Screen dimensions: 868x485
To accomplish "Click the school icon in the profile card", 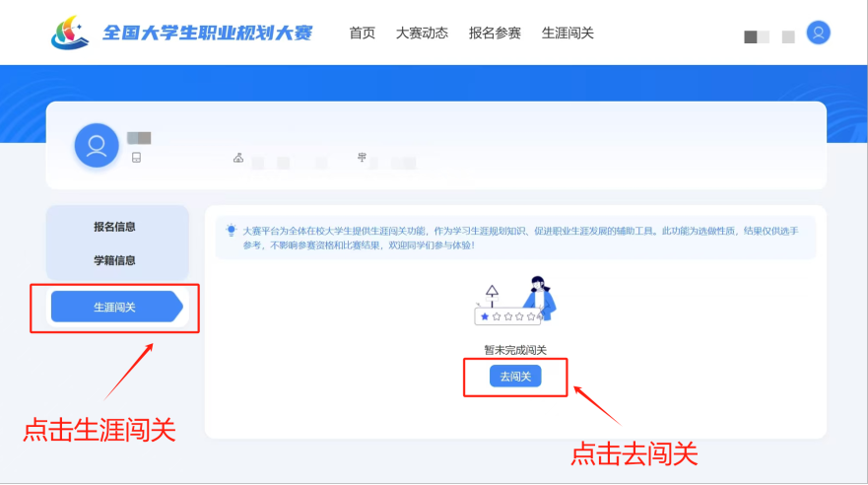I will [238, 158].
